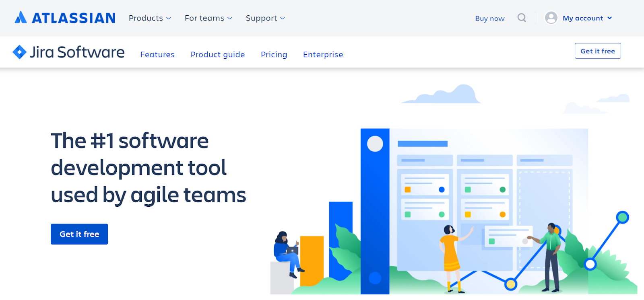Image resolution: width=644 pixels, height=300 pixels.
Task: Click the Jira Software diamond logo
Action: [x=19, y=52]
